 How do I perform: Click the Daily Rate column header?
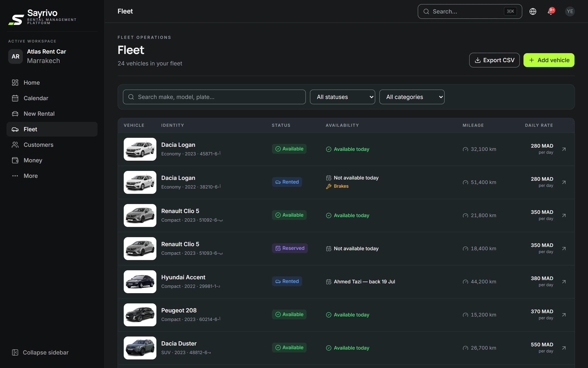539,125
